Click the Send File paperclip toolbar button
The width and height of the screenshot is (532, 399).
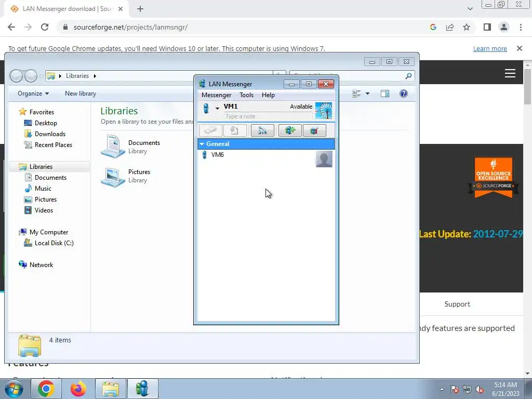coord(235,130)
